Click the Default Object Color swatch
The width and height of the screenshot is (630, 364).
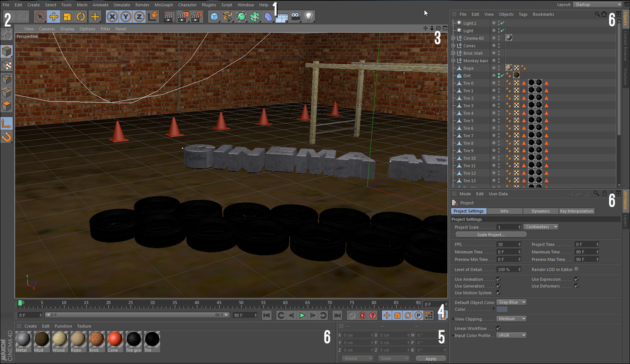click(x=502, y=309)
